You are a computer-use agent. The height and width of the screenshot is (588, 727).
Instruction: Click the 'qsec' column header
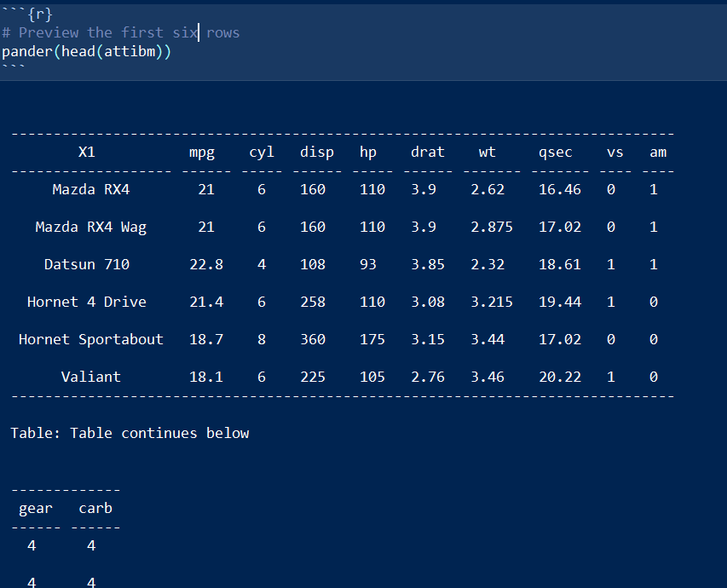(556, 153)
